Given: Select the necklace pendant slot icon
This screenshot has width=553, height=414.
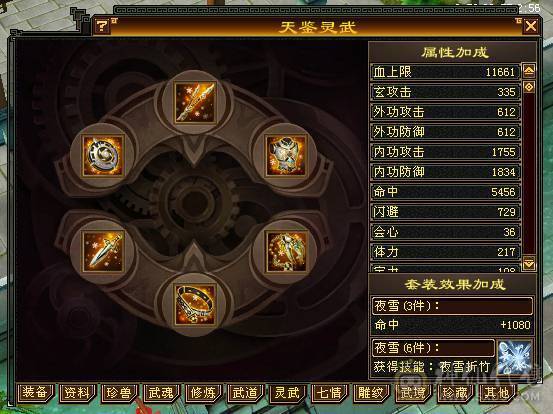Looking at the screenshot, I should coord(286,251).
